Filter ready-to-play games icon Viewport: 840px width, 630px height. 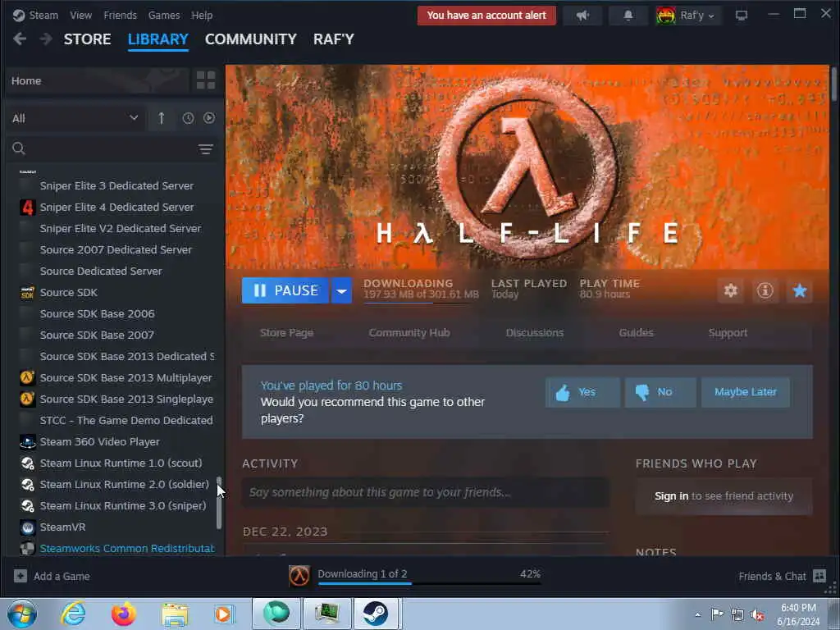click(209, 118)
